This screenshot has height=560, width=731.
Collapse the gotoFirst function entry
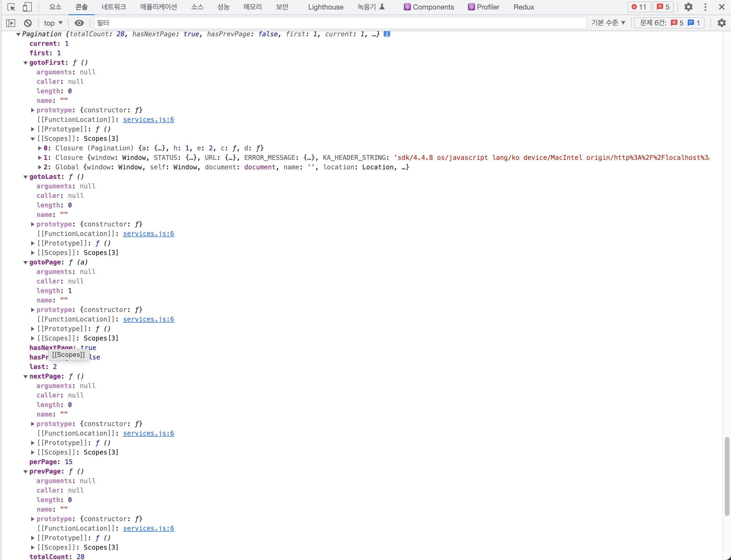pyautogui.click(x=25, y=63)
